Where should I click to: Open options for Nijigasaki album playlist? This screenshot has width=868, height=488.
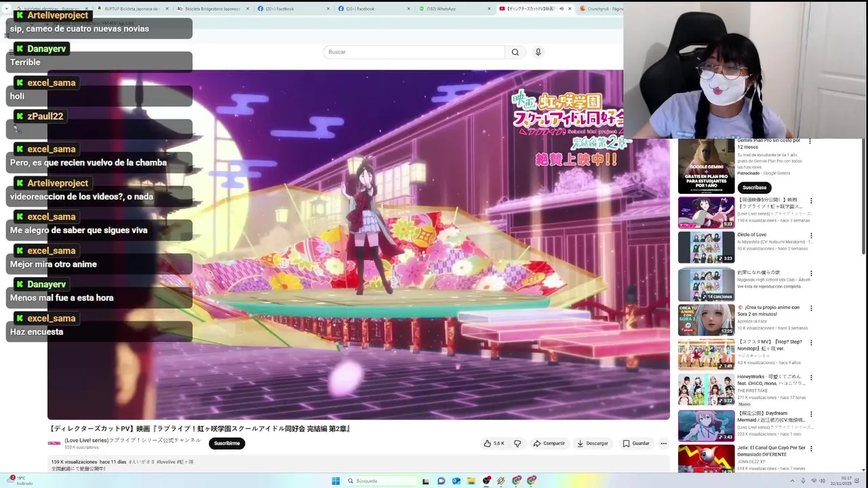[811, 273]
